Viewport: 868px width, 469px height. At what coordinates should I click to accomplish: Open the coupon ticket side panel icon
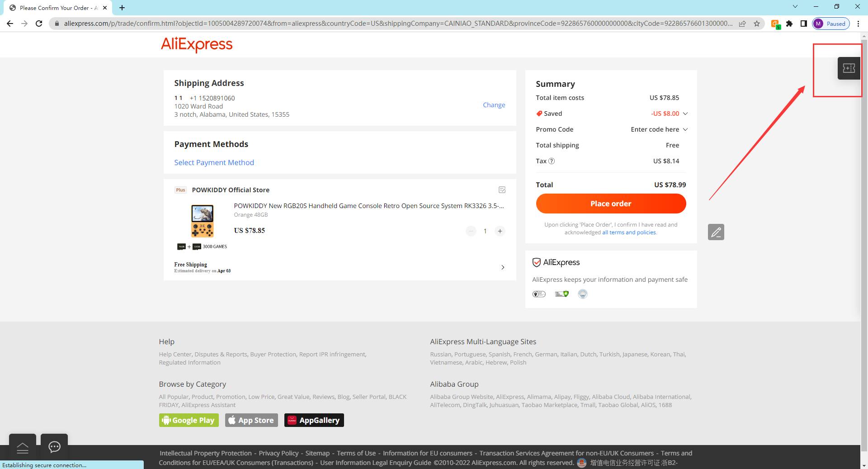849,68
